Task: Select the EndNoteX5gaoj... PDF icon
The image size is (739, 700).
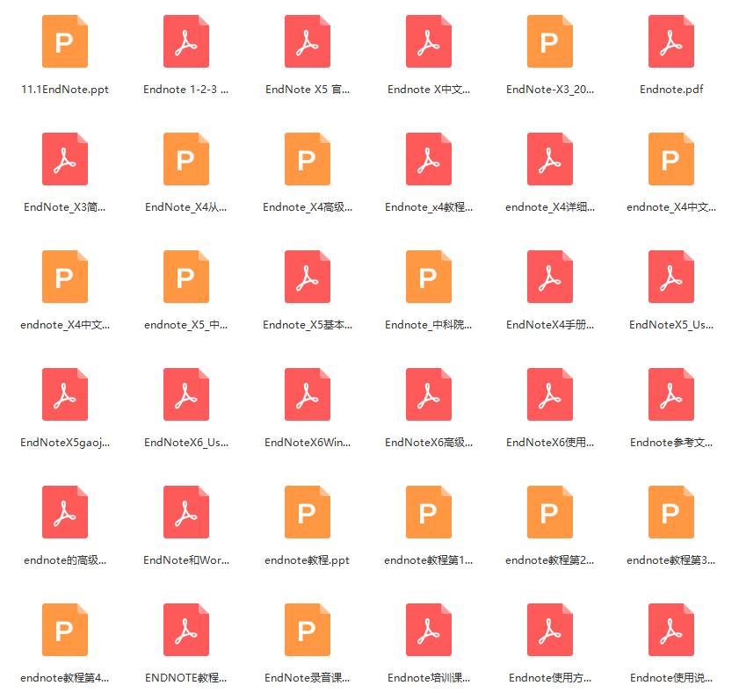Action: (x=65, y=394)
